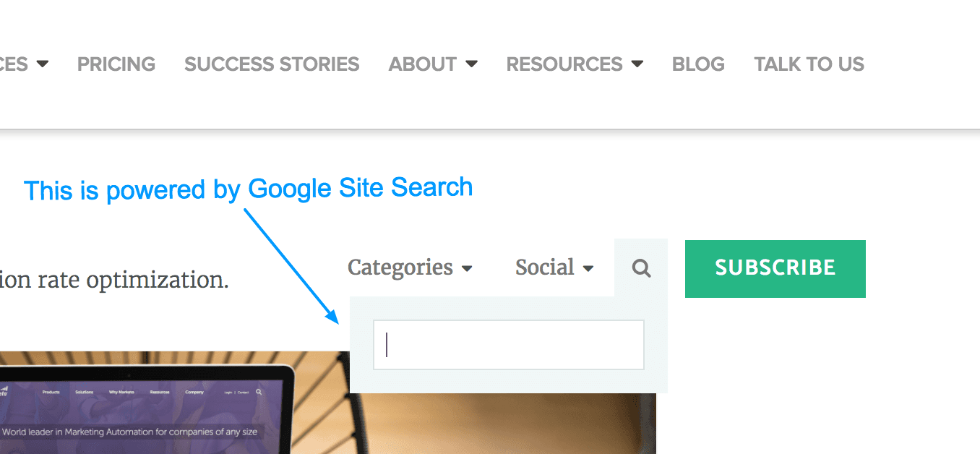
Task: Click the blue Google Site Search annotation text
Action: point(248,189)
